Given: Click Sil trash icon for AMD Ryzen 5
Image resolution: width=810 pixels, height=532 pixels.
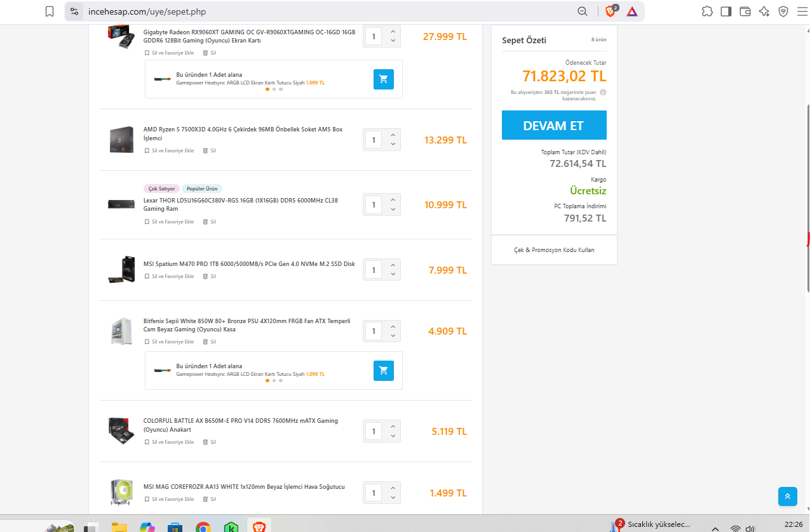Looking at the screenshot, I should pyautogui.click(x=209, y=151).
